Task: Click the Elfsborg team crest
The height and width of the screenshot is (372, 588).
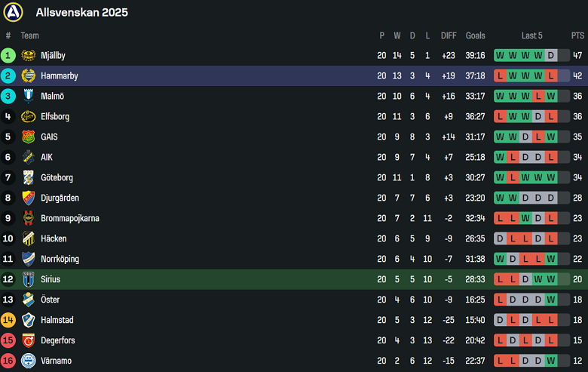Action: click(x=29, y=116)
